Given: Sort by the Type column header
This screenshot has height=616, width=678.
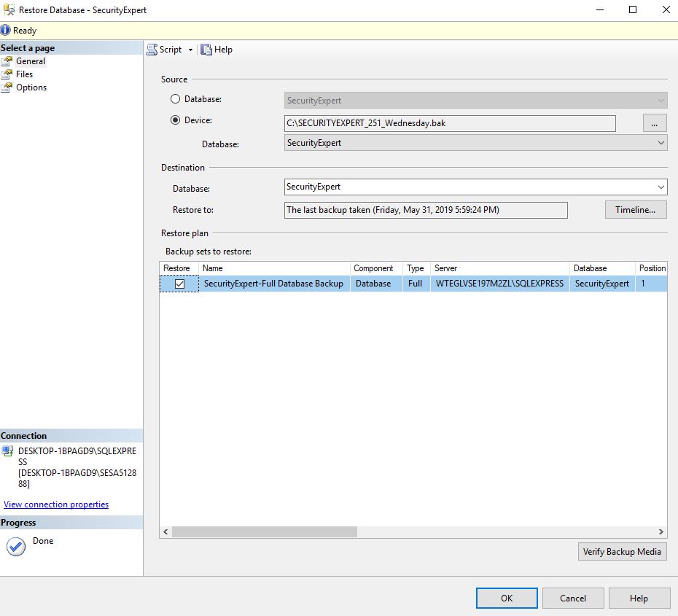Looking at the screenshot, I should tap(416, 268).
